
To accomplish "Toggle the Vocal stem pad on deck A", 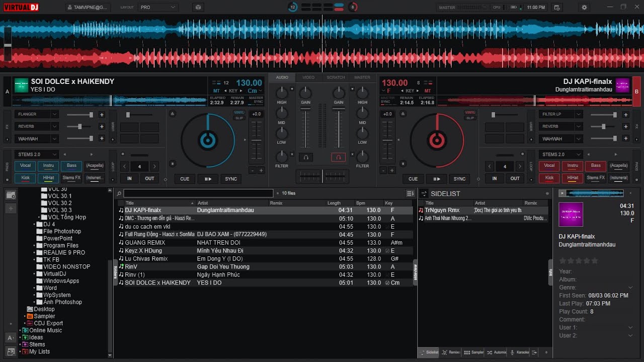I will 25,165.
